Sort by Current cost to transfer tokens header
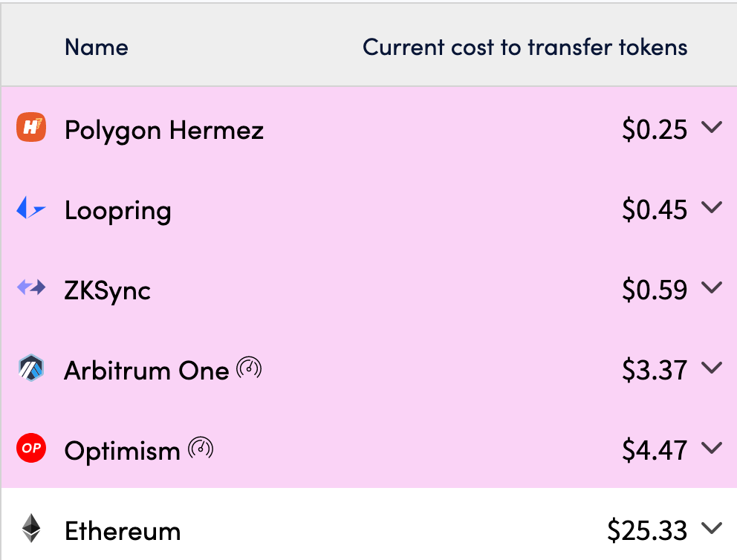Viewport: 737px width, 560px height. pyautogui.click(x=525, y=48)
